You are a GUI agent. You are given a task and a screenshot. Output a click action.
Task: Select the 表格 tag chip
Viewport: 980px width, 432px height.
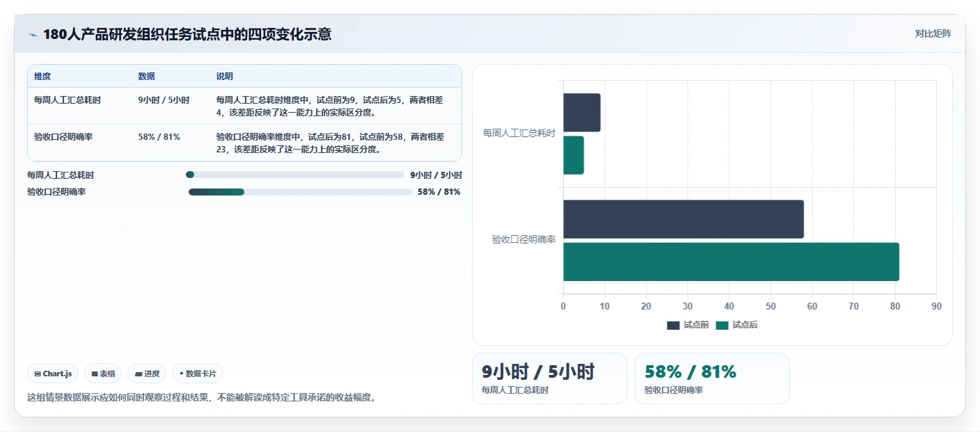(x=103, y=374)
